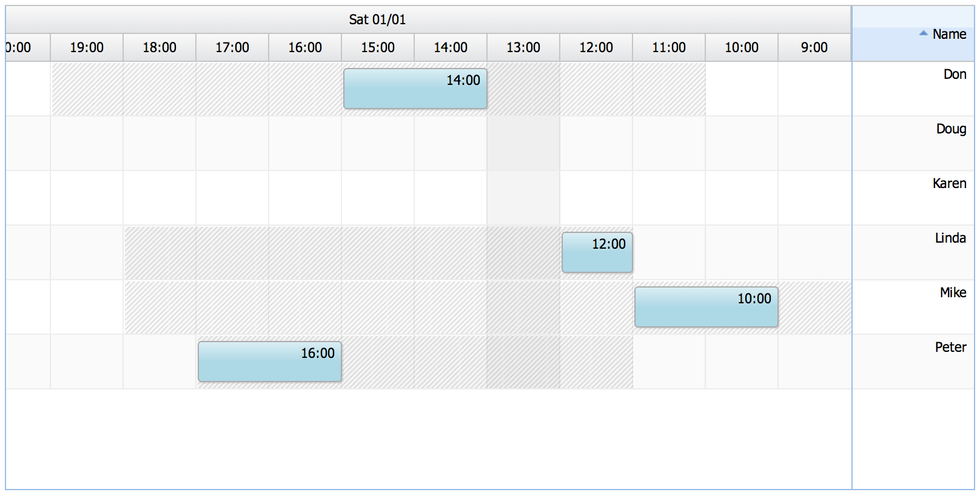The height and width of the screenshot is (495, 980).
Task: Click the 13:00 time column header
Action: tap(523, 47)
